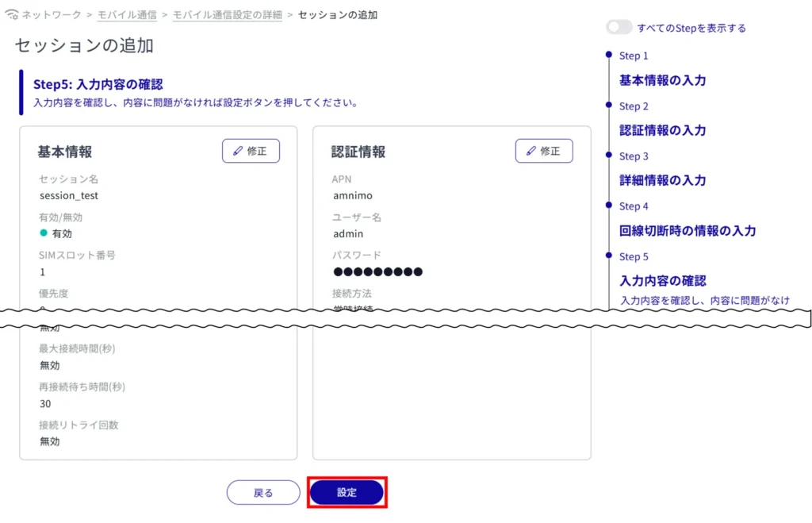Click the Step 2 timeline dot
The image size is (812, 523).
click(x=608, y=105)
